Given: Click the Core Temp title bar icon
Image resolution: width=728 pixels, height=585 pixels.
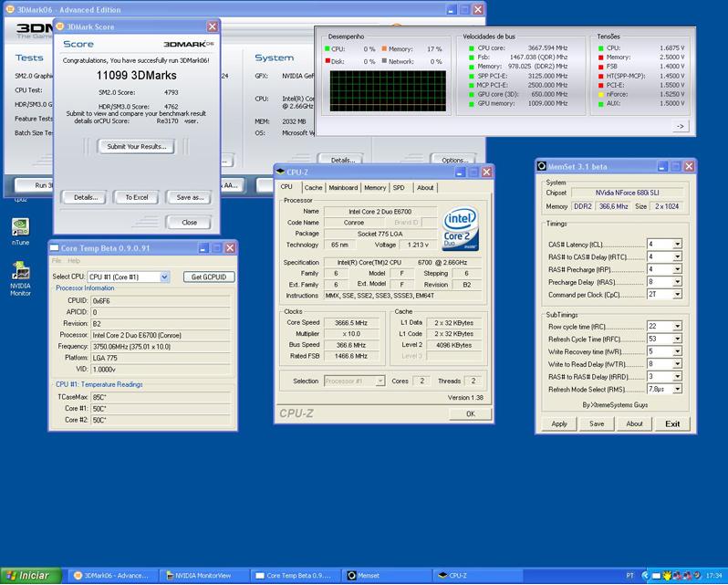Looking at the screenshot, I should click(55, 248).
